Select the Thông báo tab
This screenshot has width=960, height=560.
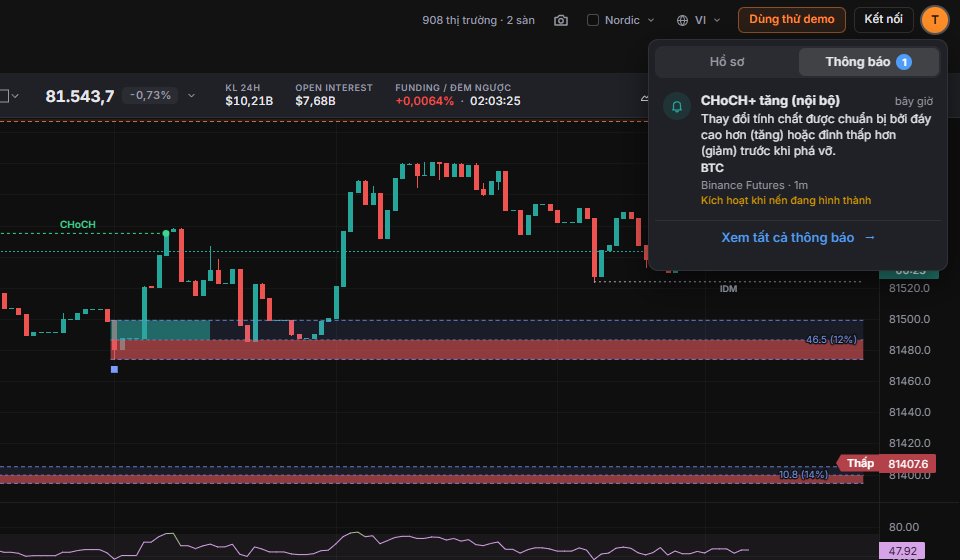click(868, 62)
